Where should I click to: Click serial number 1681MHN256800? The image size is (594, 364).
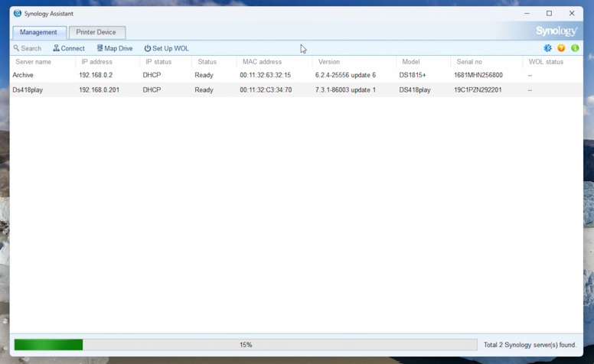coord(478,75)
